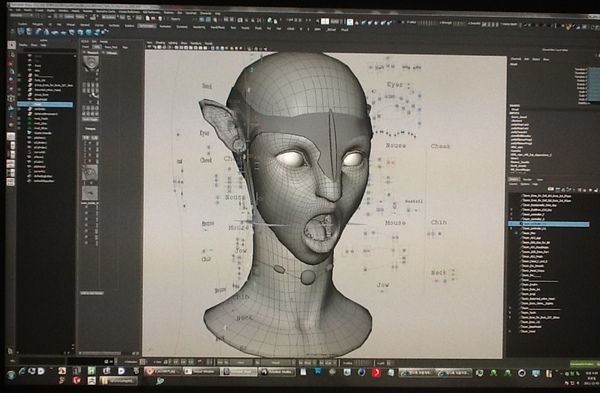The image size is (600, 393).
Task: Switch to the Render layer tab
Action: click(527, 179)
